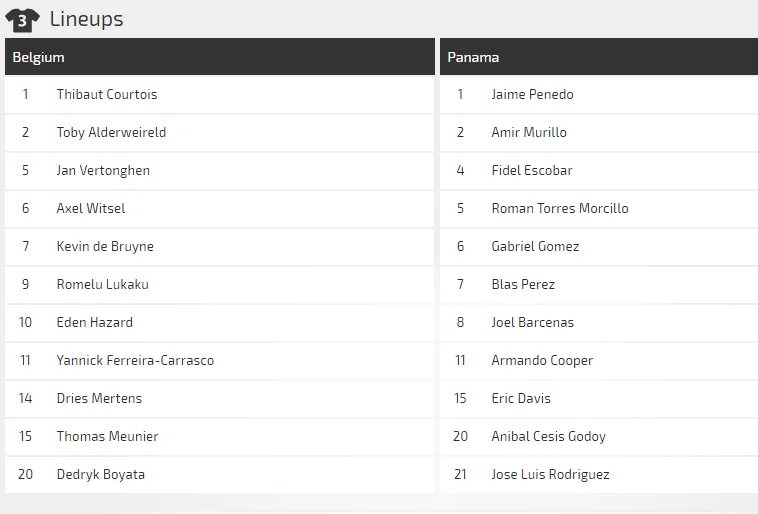Viewport: 758px width, 514px height.
Task: Open Dedryk Boyata's entry
Action: point(100,475)
